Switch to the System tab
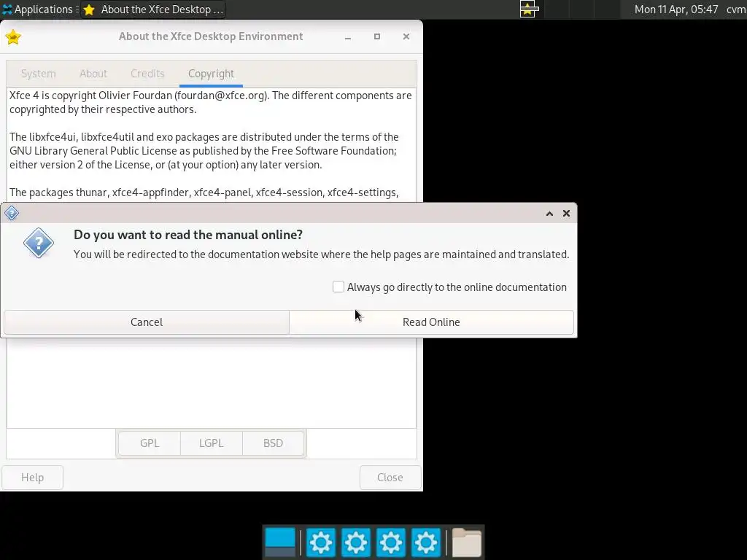 click(38, 74)
